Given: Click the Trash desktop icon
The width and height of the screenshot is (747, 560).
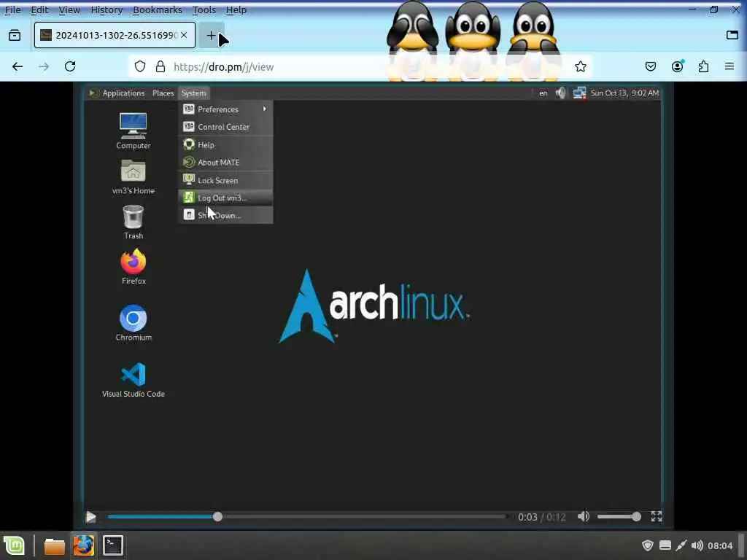Looking at the screenshot, I should click(x=133, y=222).
